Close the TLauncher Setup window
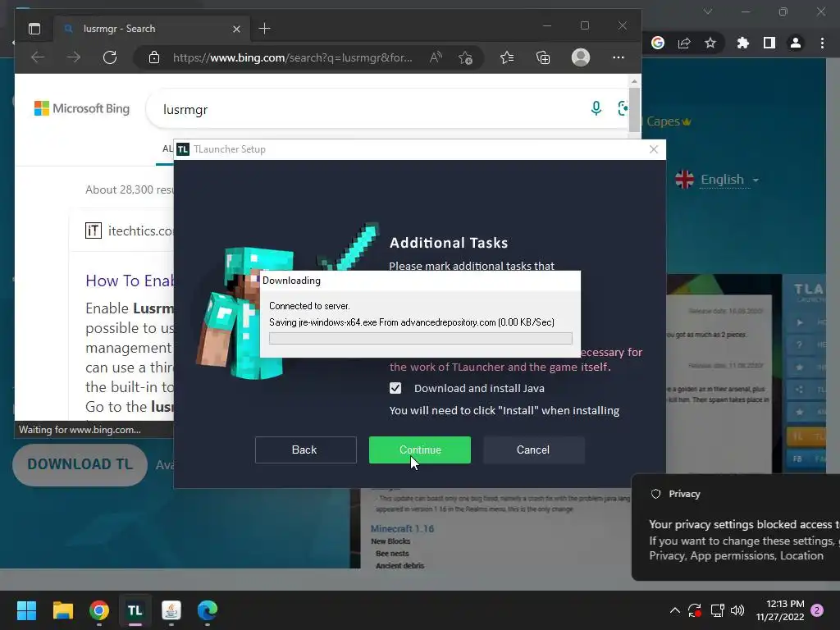The image size is (840, 630). [x=654, y=149]
